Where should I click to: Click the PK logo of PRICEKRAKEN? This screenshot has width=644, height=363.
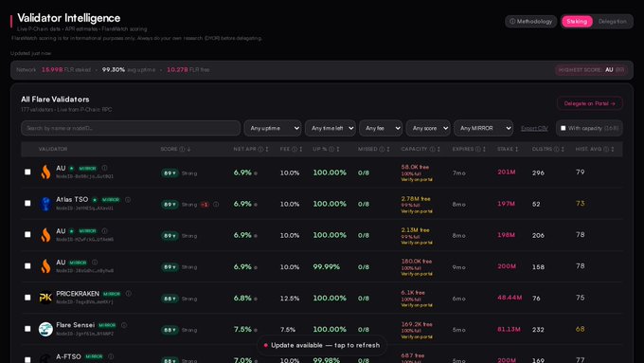[45, 298]
